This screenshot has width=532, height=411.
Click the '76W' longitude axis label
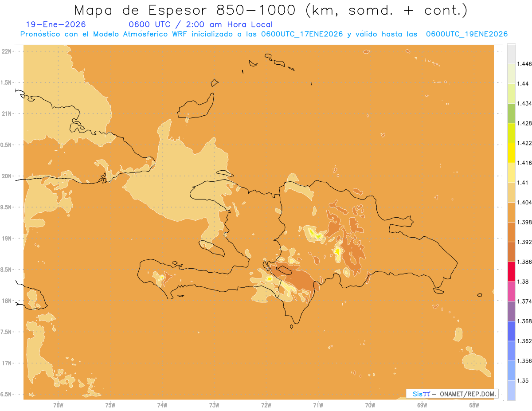pyautogui.click(x=58, y=406)
